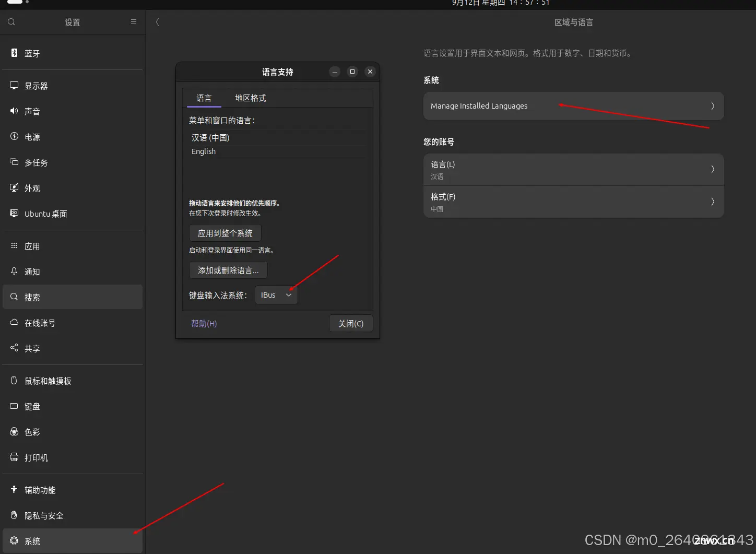Image resolution: width=756 pixels, height=554 pixels.
Task: Click the Multitasking icon
Action: click(x=14, y=162)
